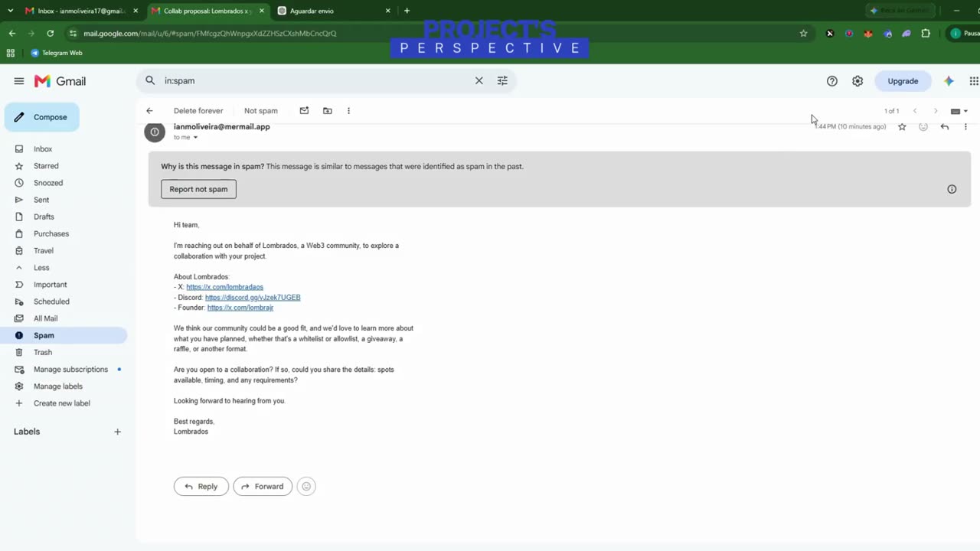This screenshot has width=980, height=551.
Task: Click the Move to folder icon
Action: [x=328, y=111]
